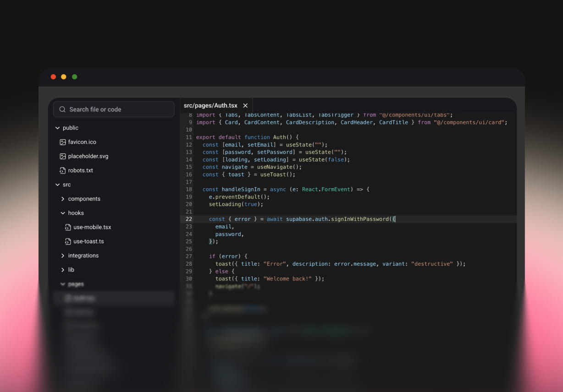Select the integrations folder label
563x392 pixels.
click(x=83, y=256)
